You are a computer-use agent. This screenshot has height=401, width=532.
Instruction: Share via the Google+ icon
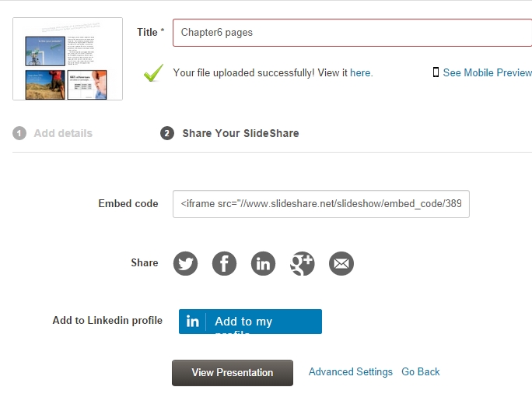pos(302,263)
